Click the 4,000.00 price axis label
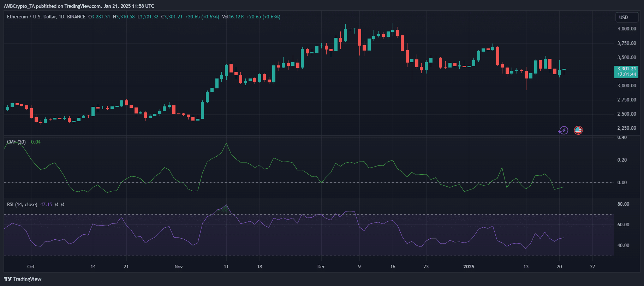This screenshot has height=286, width=644. pos(627,29)
